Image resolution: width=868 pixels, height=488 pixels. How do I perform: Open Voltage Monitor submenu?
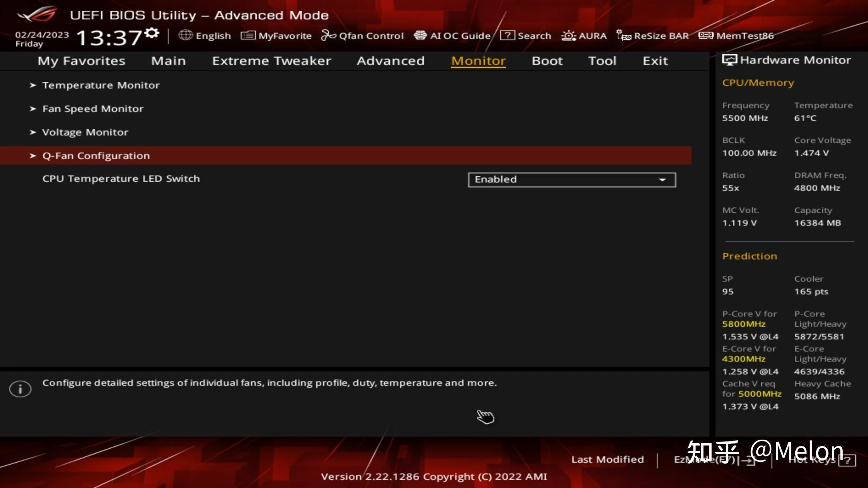85,132
